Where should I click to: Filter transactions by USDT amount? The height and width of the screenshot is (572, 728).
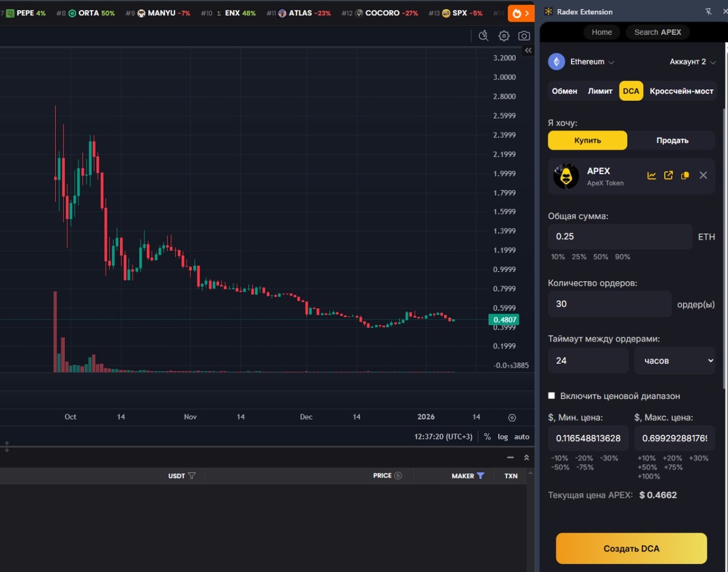pyautogui.click(x=192, y=476)
